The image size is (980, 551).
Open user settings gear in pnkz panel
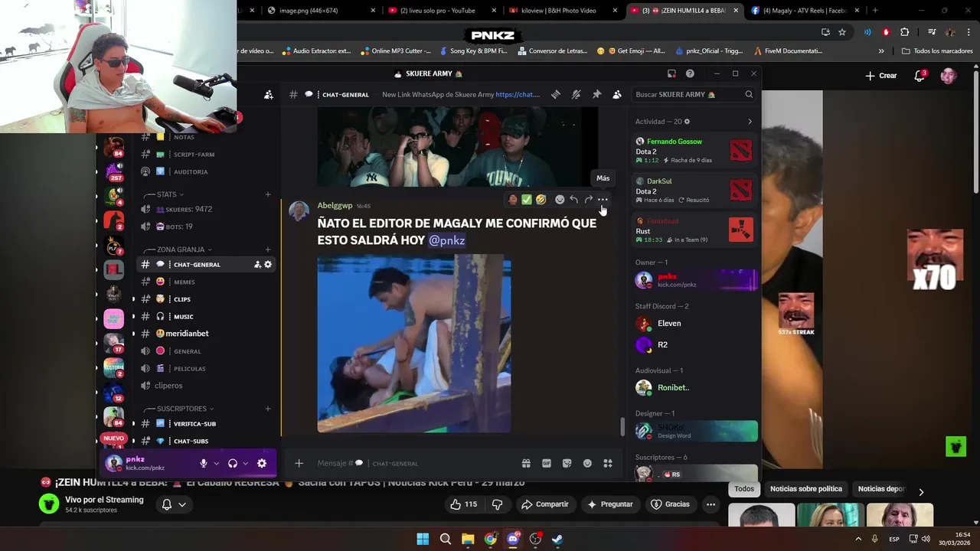pos(262,463)
